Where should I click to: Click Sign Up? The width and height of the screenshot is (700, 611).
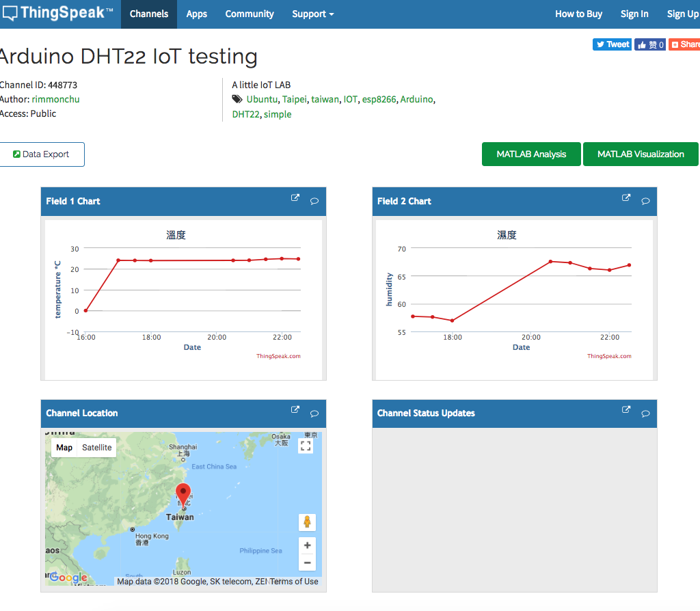click(x=683, y=14)
